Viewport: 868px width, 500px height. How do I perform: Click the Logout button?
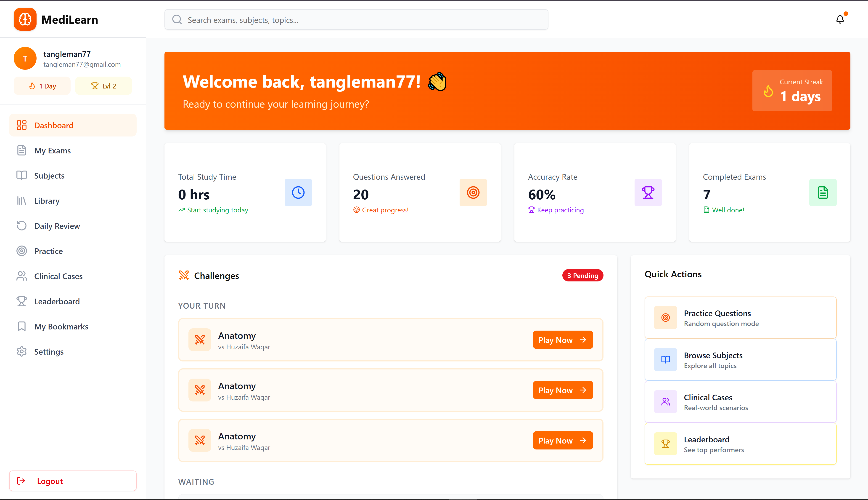(x=73, y=481)
